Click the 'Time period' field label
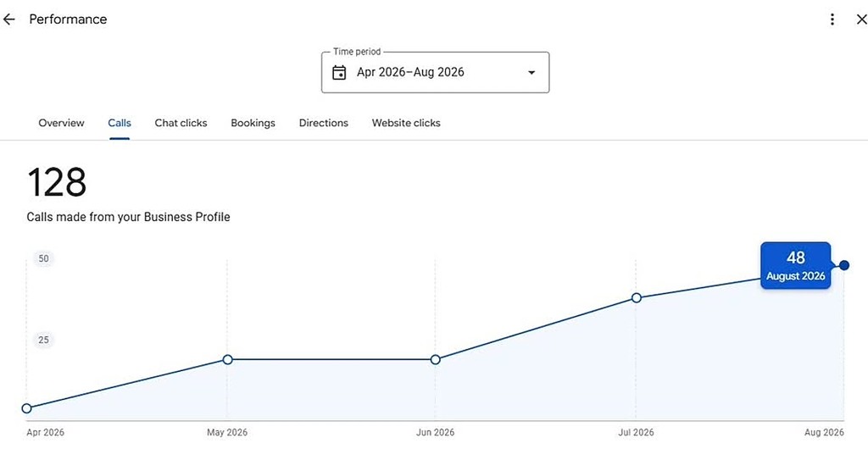Screen dimensions: 868x471 [x=357, y=52]
